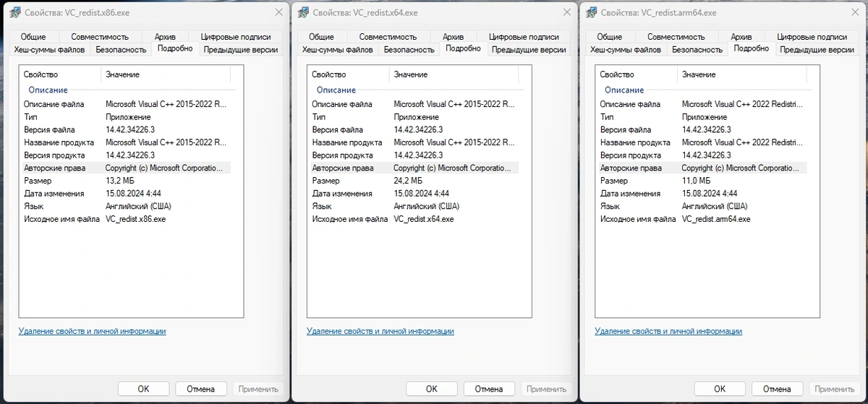
Task: Select the VC_redist.arm64.exe original filename value
Action: coord(716,219)
